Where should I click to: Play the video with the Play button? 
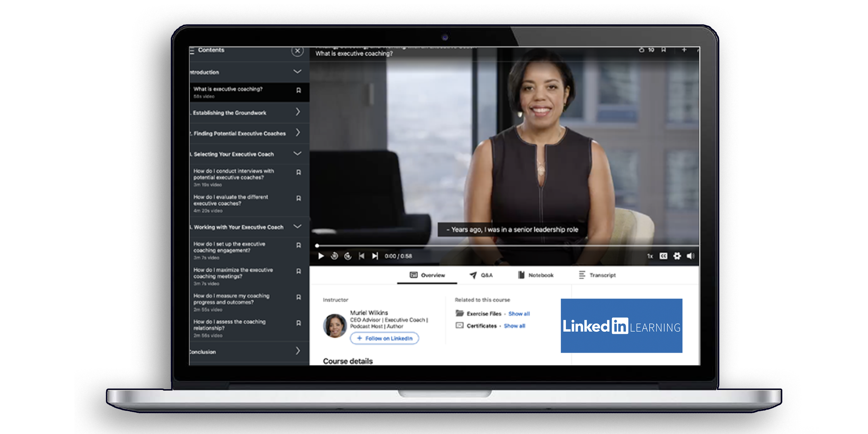click(321, 256)
